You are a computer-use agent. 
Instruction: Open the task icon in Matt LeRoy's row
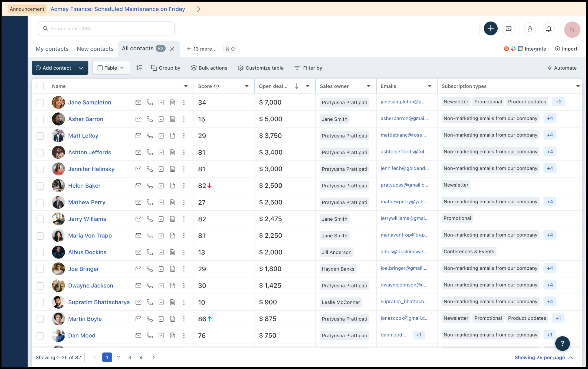[x=161, y=136]
